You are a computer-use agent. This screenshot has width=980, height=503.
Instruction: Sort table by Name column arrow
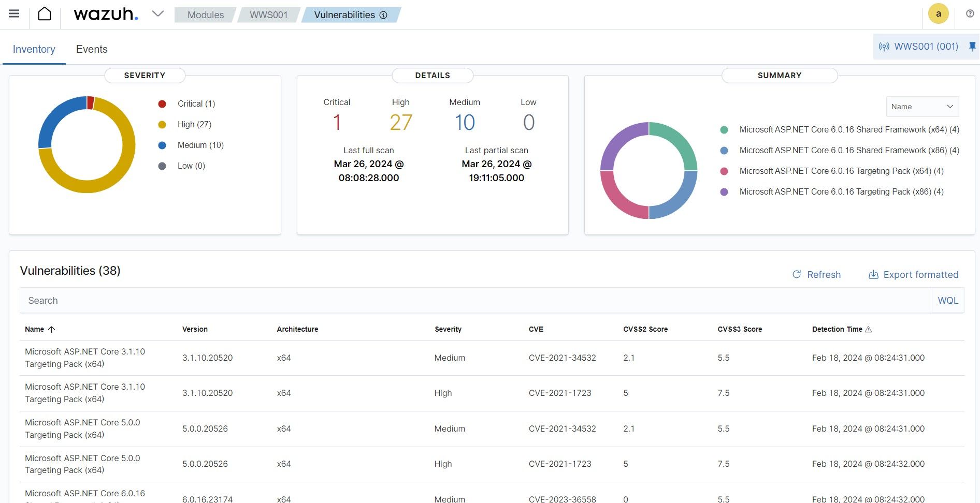pos(51,329)
